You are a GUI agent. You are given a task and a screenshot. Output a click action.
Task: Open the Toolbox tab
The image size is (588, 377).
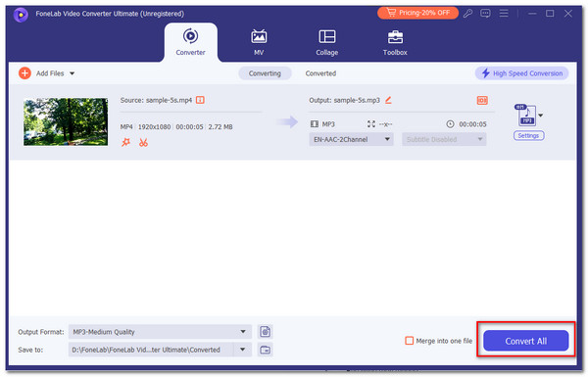(395, 42)
